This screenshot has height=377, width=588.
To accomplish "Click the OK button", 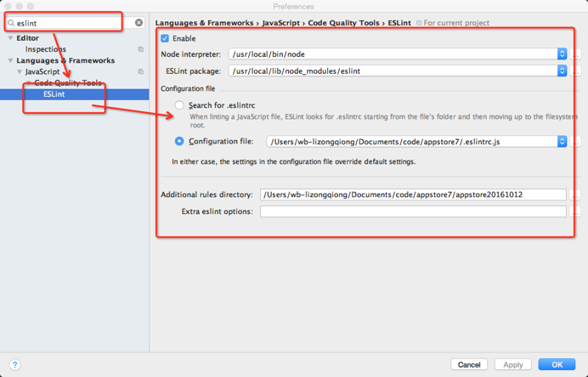I will tap(557, 364).
